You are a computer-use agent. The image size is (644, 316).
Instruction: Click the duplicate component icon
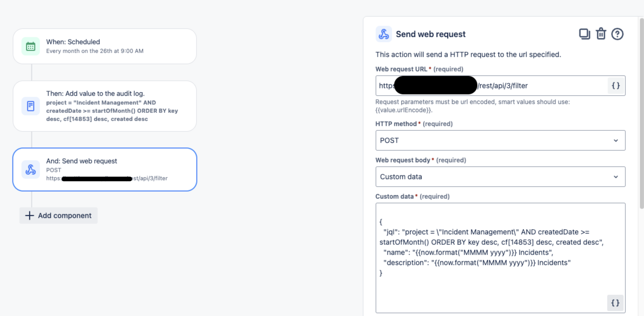click(x=584, y=34)
